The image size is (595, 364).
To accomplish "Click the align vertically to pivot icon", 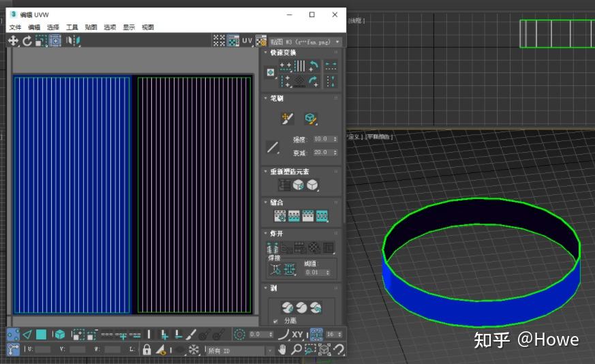I will coord(285,81).
